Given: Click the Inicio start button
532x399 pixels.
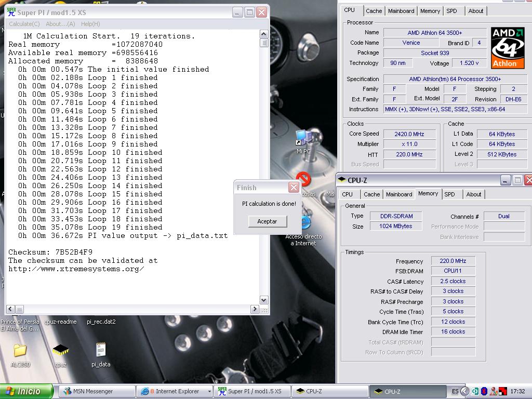Looking at the screenshot, I should 27,391.
